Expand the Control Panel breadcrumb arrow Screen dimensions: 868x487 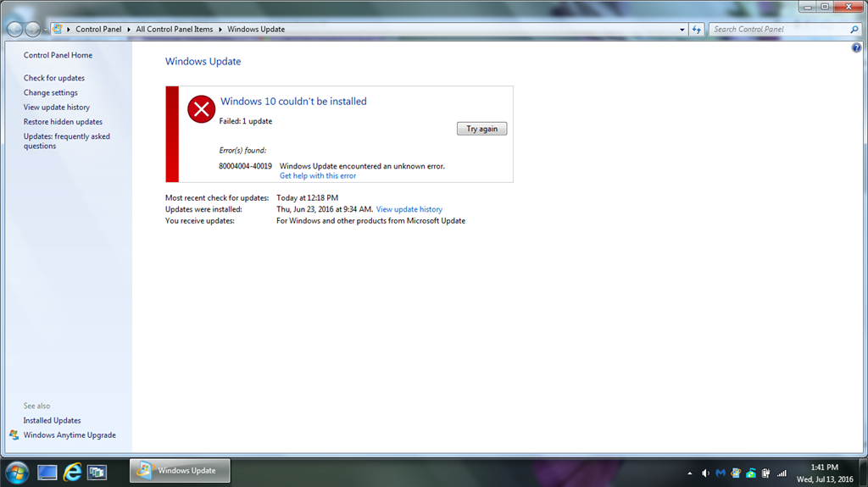click(x=129, y=30)
